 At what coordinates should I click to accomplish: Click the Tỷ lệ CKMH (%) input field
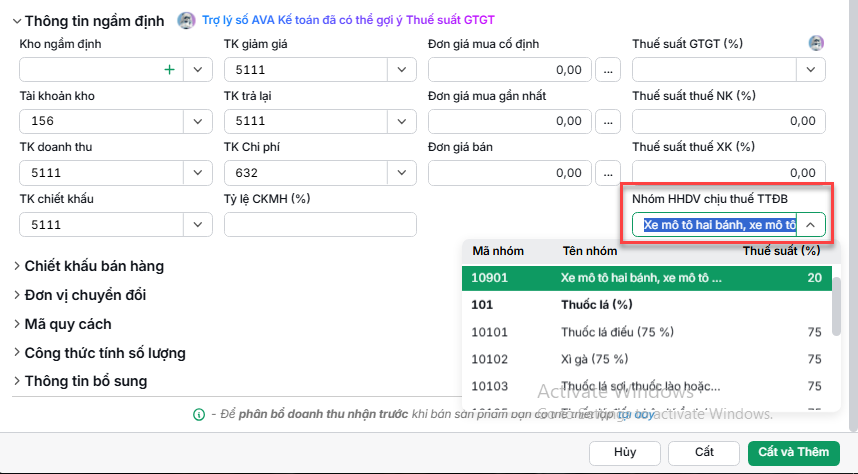(320, 225)
